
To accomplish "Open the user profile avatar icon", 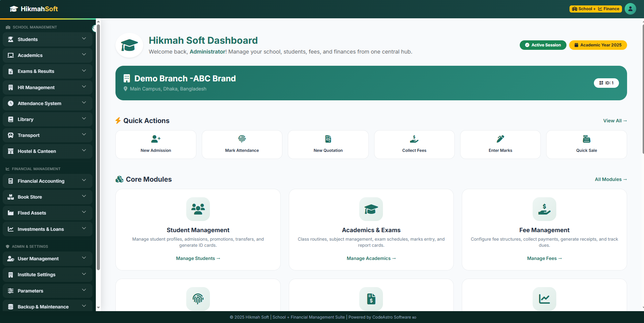I will point(630,9).
